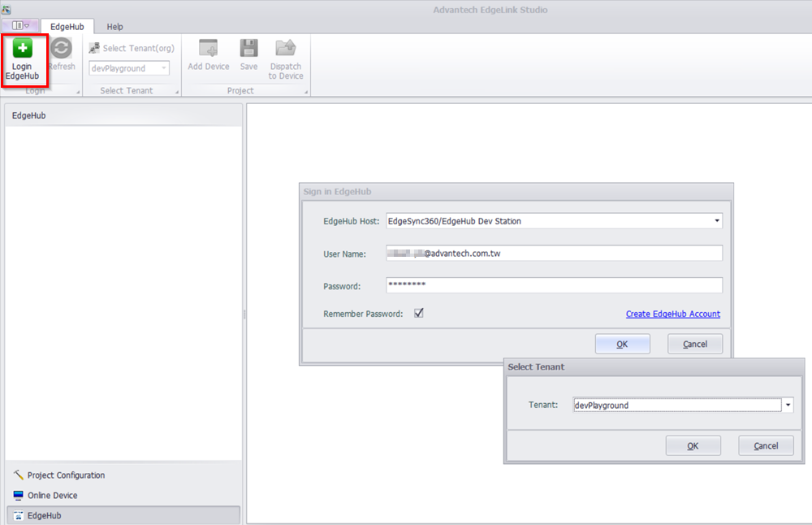Toggle the Remember Password checkbox

click(419, 313)
